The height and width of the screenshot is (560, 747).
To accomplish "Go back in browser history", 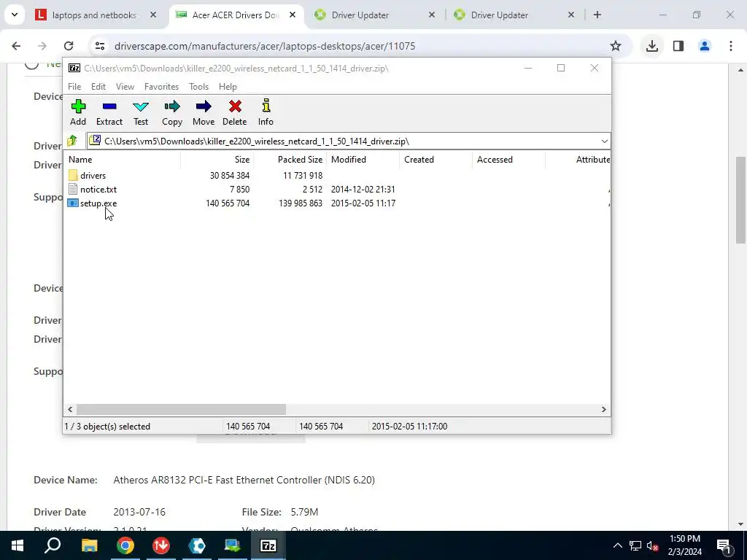I will [16, 46].
